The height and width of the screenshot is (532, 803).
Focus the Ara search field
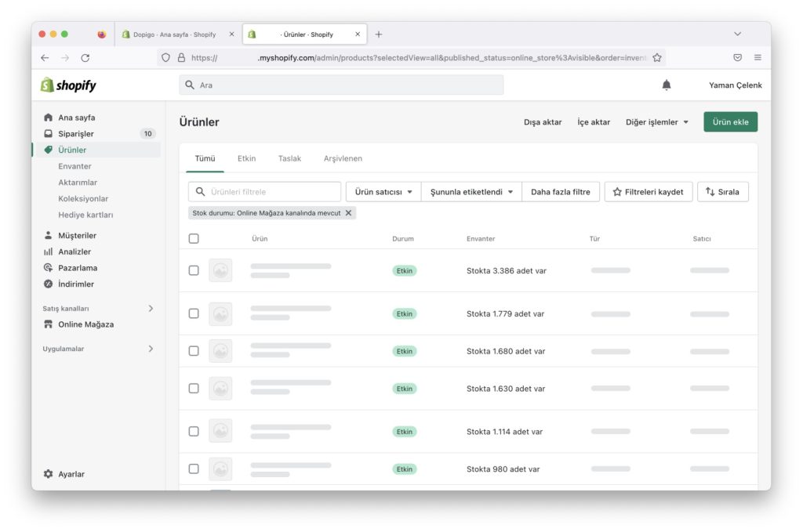point(342,85)
